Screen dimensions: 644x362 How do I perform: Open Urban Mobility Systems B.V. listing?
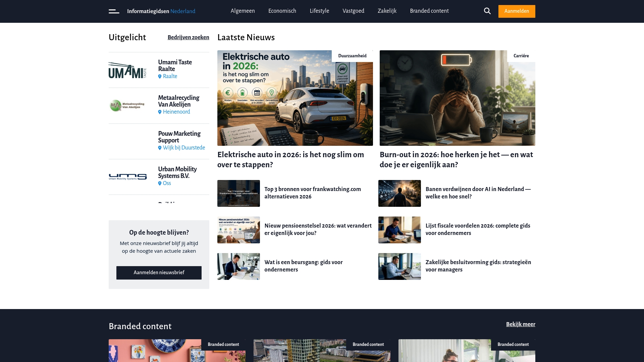(177, 173)
